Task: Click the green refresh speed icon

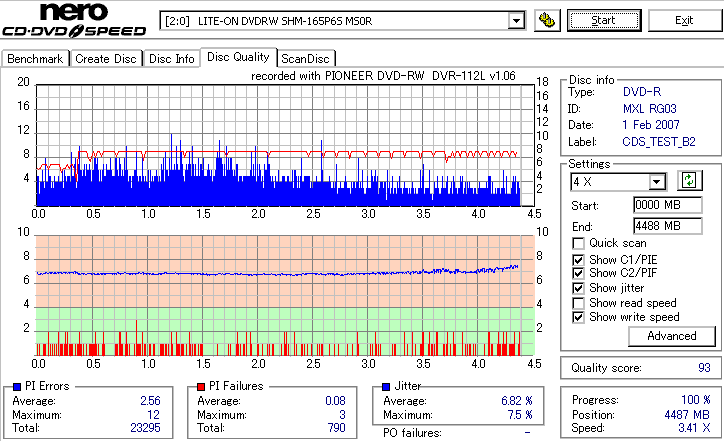Action: pos(689,181)
